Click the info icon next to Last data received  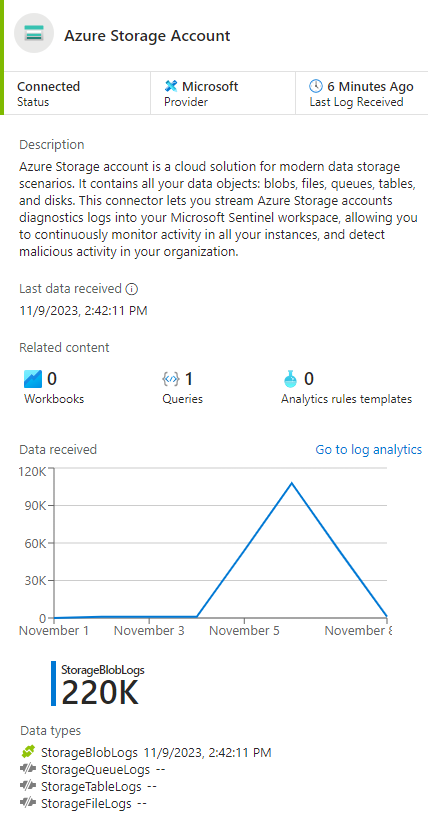[x=132, y=289]
